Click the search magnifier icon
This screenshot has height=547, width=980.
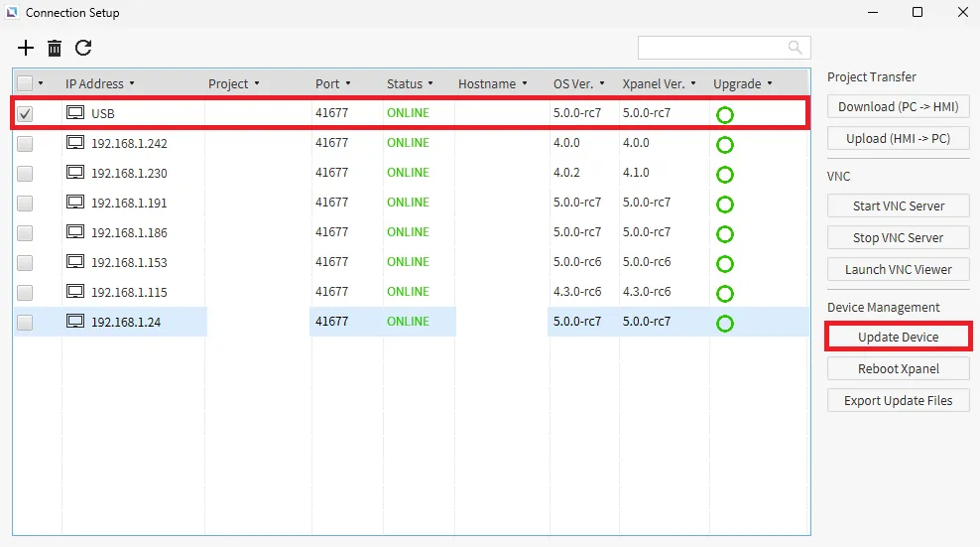click(x=795, y=48)
